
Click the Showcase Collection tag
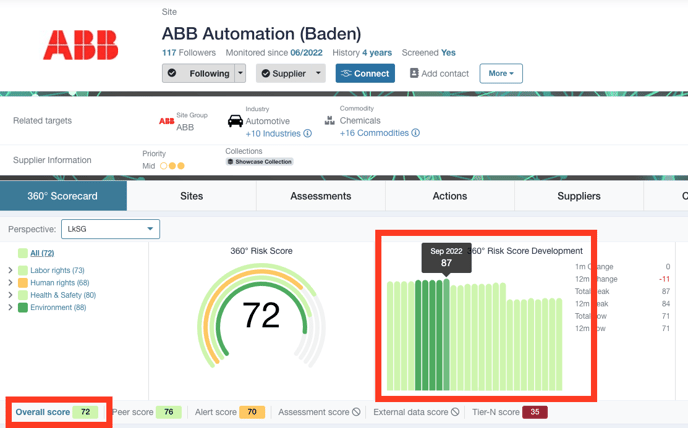point(259,162)
